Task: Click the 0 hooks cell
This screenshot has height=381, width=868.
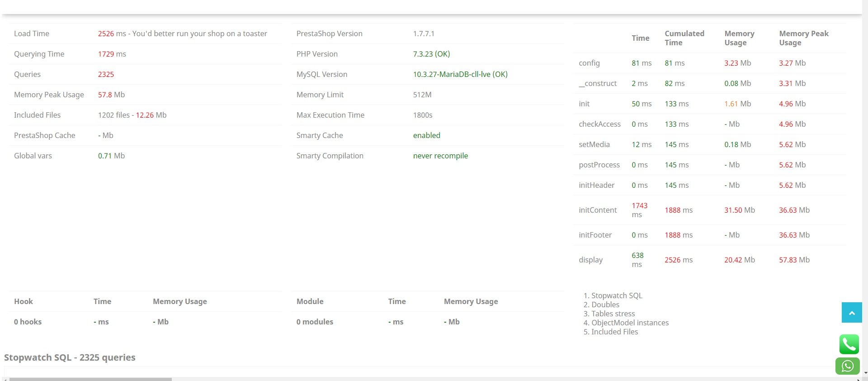Action: (x=28, y=322)
